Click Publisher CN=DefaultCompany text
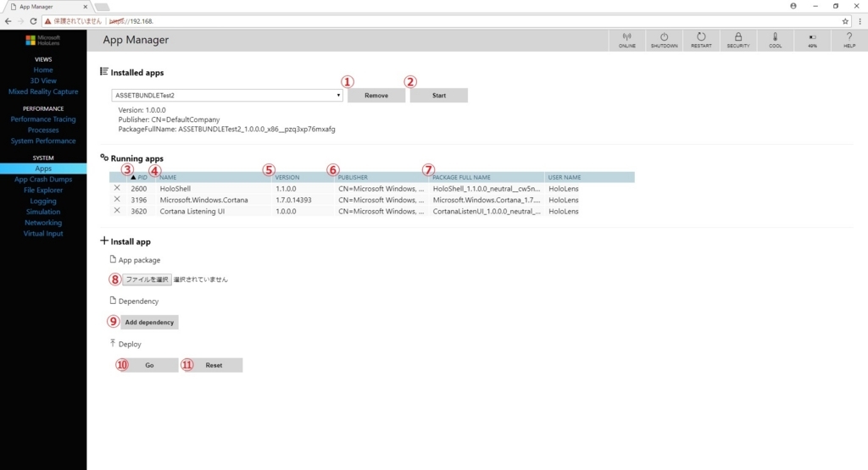The image size is (868, 470). click(169, 119)
